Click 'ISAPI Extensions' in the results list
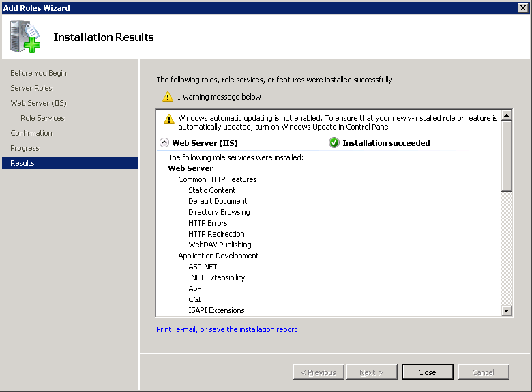Image resolution: width=532 pixels, height=392 pixels. click(x=216, y=310)
